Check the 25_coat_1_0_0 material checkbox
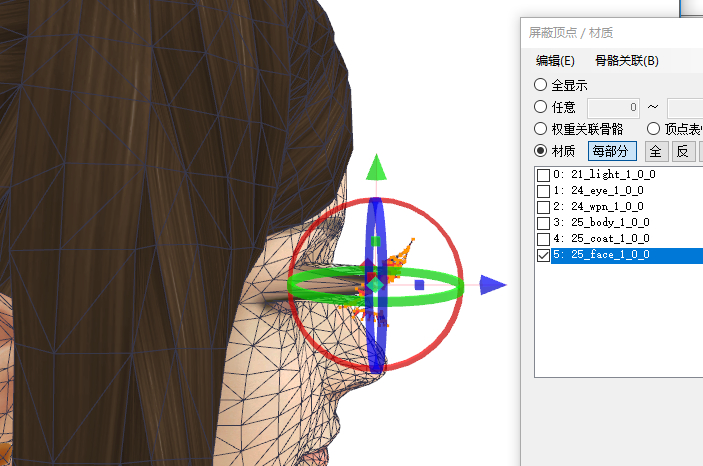 pyautogui.click(x=543, y=239)
